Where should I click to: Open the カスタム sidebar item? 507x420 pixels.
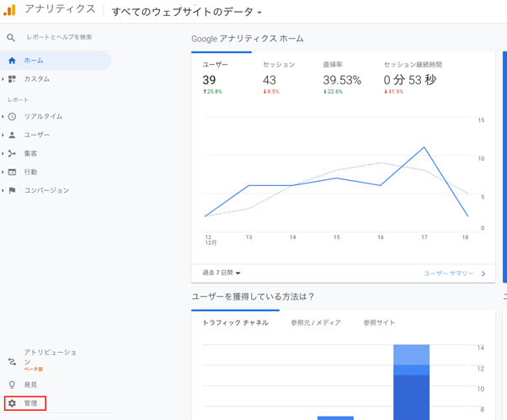point(37,79)
